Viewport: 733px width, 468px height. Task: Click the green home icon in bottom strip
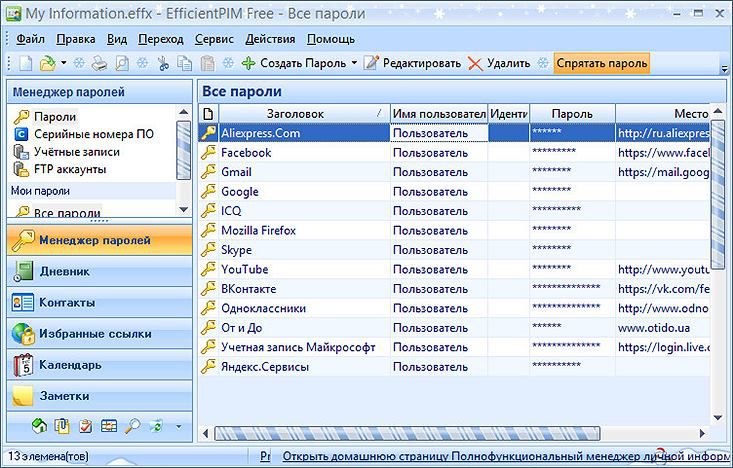click(39, 425)
